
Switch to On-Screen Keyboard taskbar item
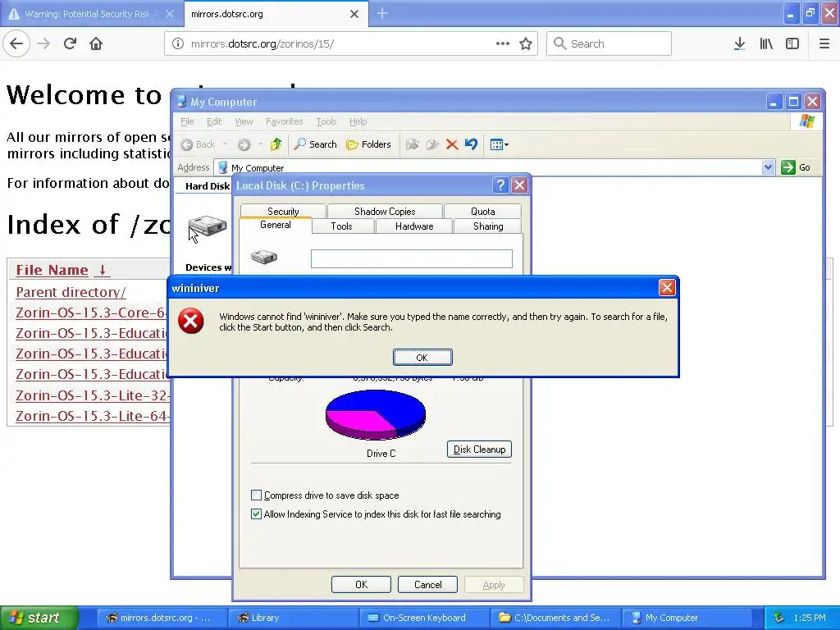pyautogui.click(x=423, y=618)
